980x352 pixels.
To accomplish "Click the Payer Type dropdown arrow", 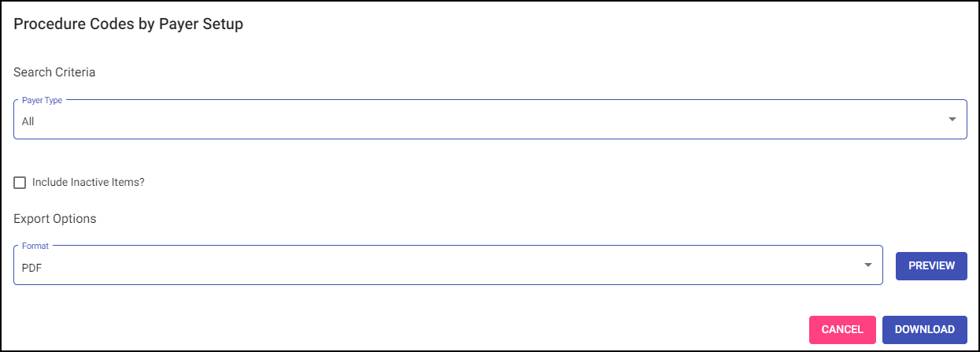I will pos(952,120).
